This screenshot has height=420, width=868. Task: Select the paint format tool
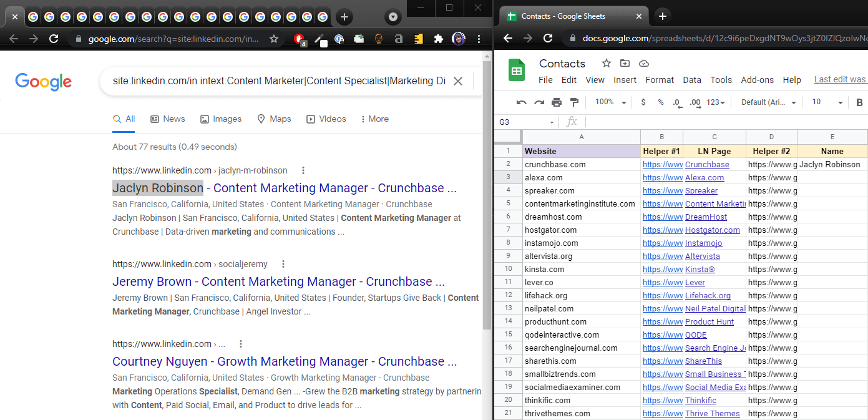pyautogui.click(x=574, y=102)
